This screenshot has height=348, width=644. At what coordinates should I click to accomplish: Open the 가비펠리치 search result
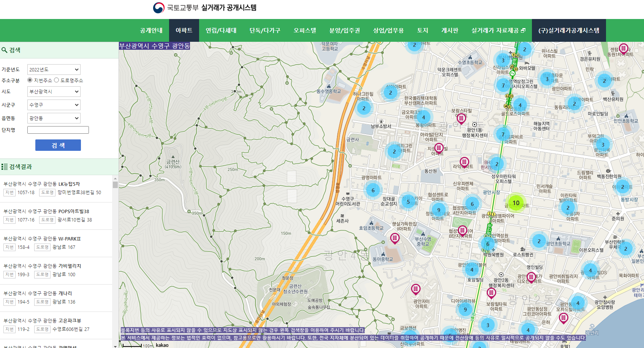(56, 270)
